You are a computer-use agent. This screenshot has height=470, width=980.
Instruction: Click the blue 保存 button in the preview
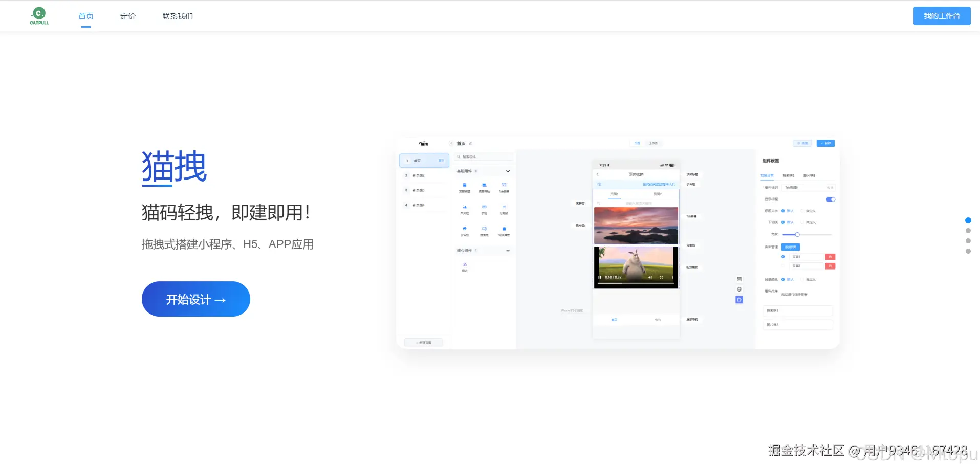825,143
